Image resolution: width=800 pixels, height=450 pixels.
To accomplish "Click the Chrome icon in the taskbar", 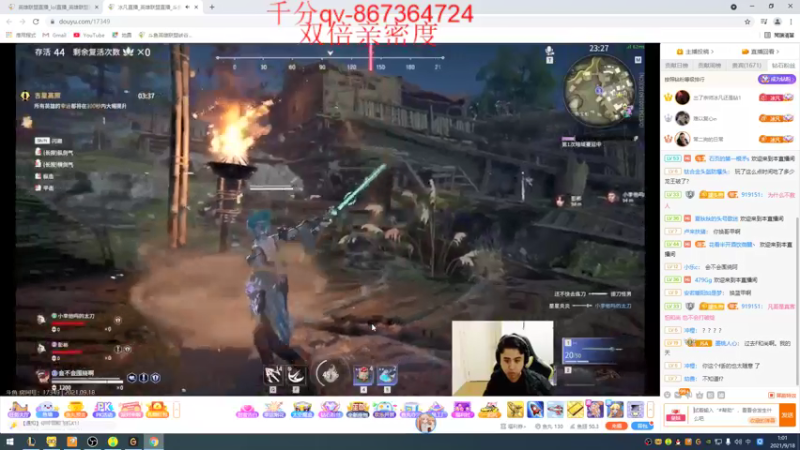I will click(x=154, y=442).
